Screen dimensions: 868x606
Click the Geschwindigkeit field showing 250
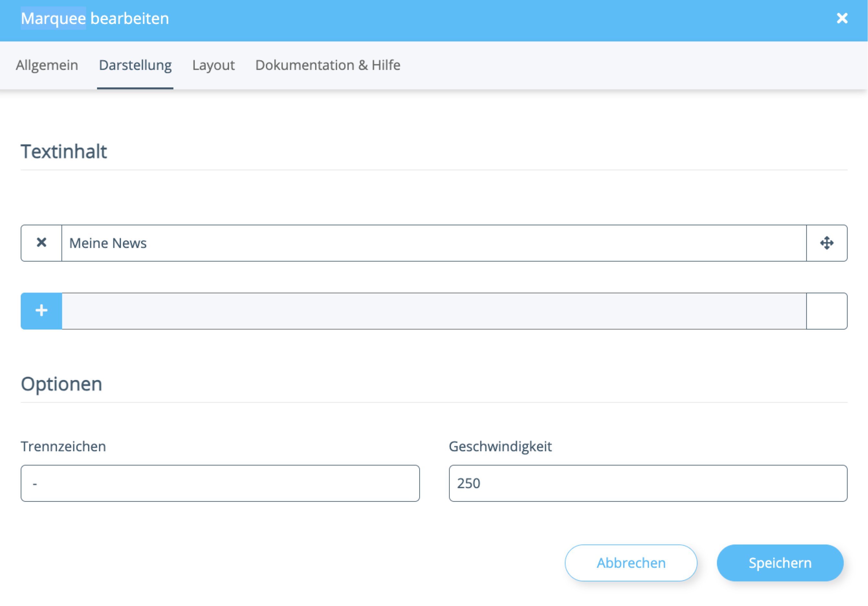coord(648,483)
